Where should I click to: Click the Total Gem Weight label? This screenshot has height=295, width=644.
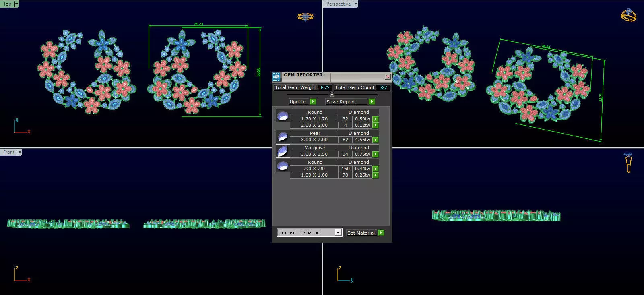click(x=295, y=87)
